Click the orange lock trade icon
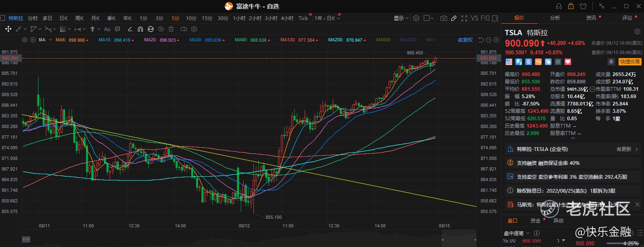The width and height of the screenshot is (644, 247). (571, 6)
